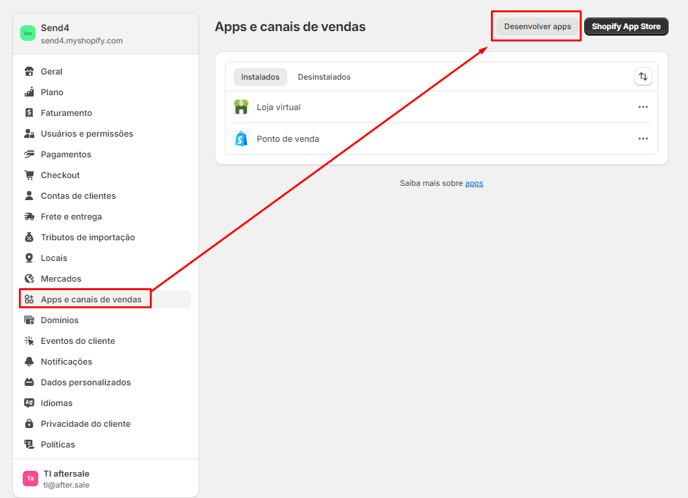Open the Shopify App Store button
Screen dimensions: 688x498
point(626,26)
